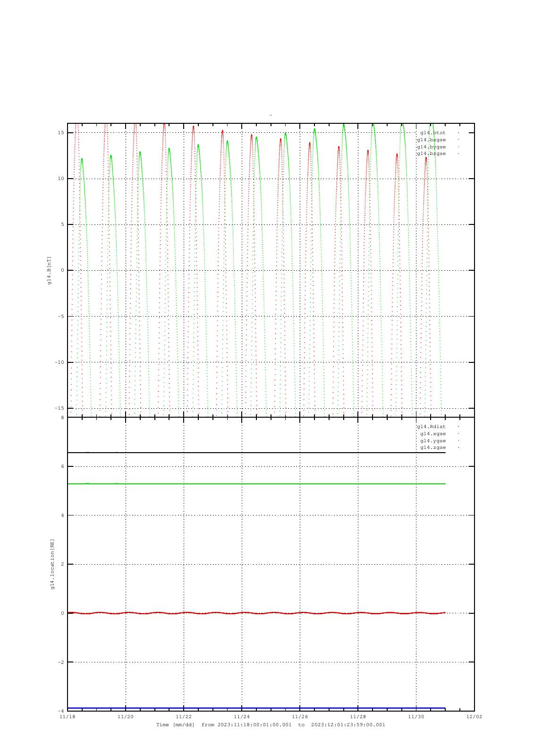
Task: Click the 11/26 date tick label
Action: click(x=300, y=717)
